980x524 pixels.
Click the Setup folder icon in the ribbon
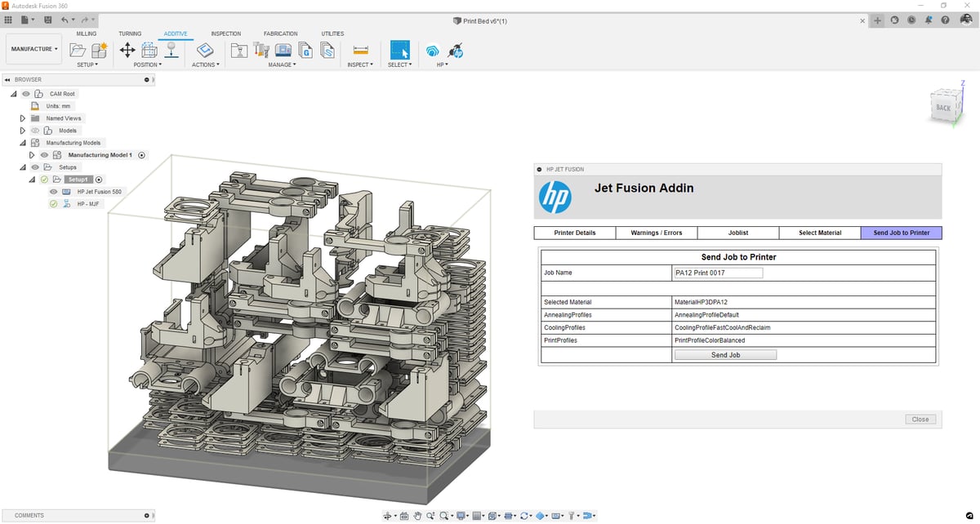tap(78, 51)
